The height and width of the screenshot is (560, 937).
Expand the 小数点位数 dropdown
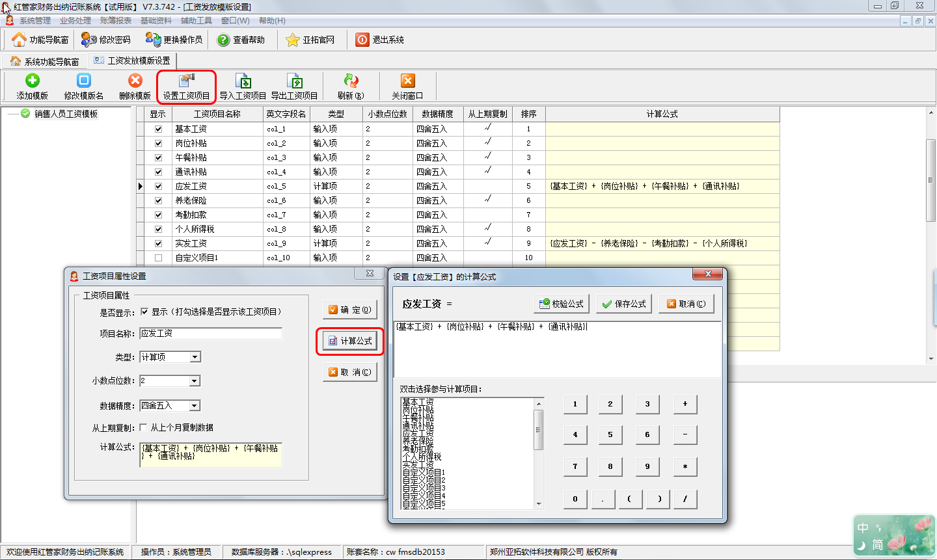tap(194, 381)
